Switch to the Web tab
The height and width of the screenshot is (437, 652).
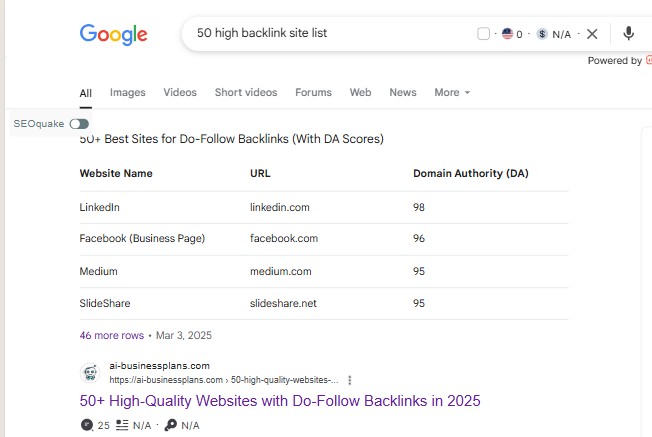[x=361, y=92]
